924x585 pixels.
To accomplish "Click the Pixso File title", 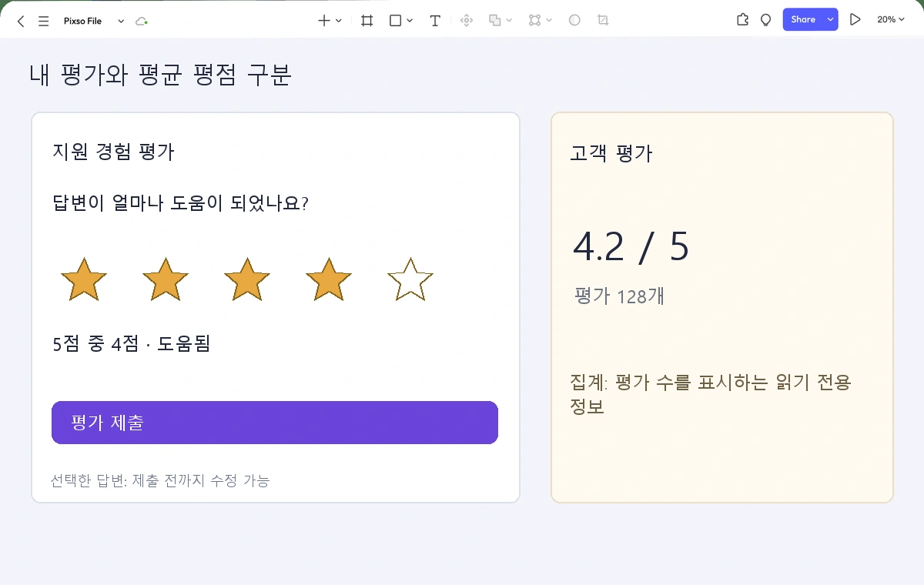I will 82,22.
